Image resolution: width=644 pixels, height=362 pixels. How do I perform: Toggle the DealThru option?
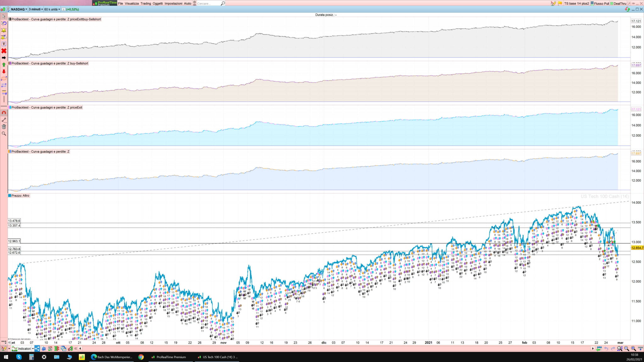(619, 3)
